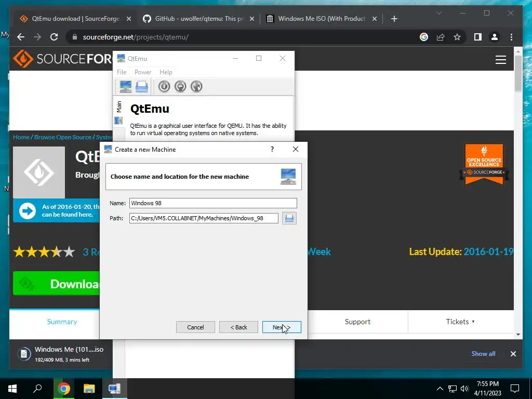Open the Support tab on SourceForge
532x399 pixels.
tap(357, 322)
